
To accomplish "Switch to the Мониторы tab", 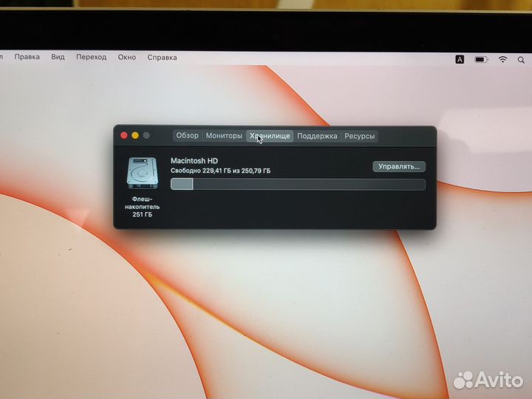I will 224,136.
